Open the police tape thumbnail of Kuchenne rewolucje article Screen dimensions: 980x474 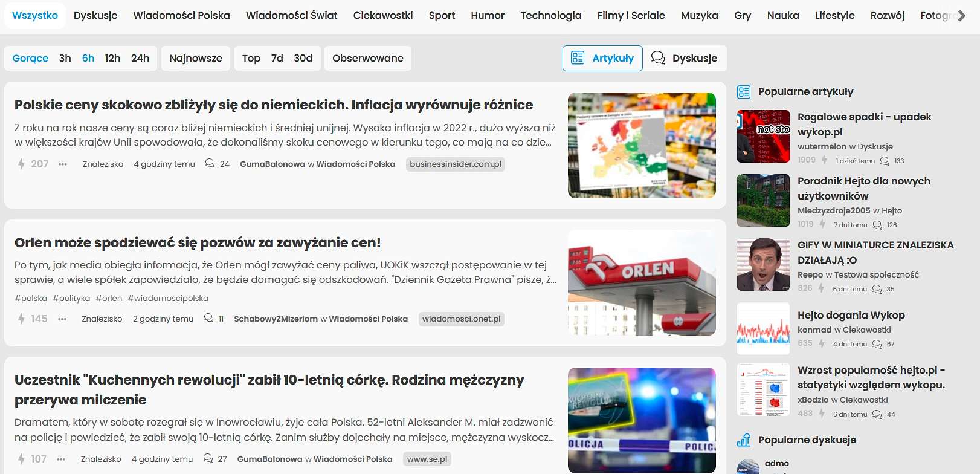point(642,420)
